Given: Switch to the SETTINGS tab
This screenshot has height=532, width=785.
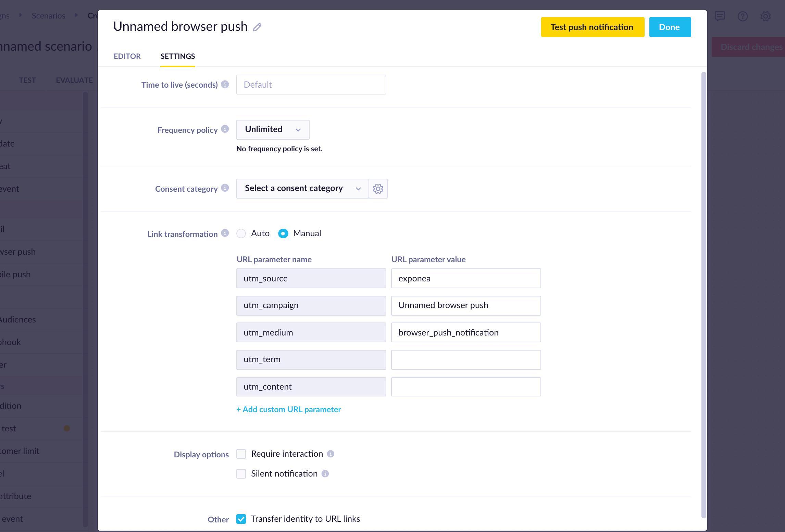Looking at the screenshot, I should [x=178, y=56].
